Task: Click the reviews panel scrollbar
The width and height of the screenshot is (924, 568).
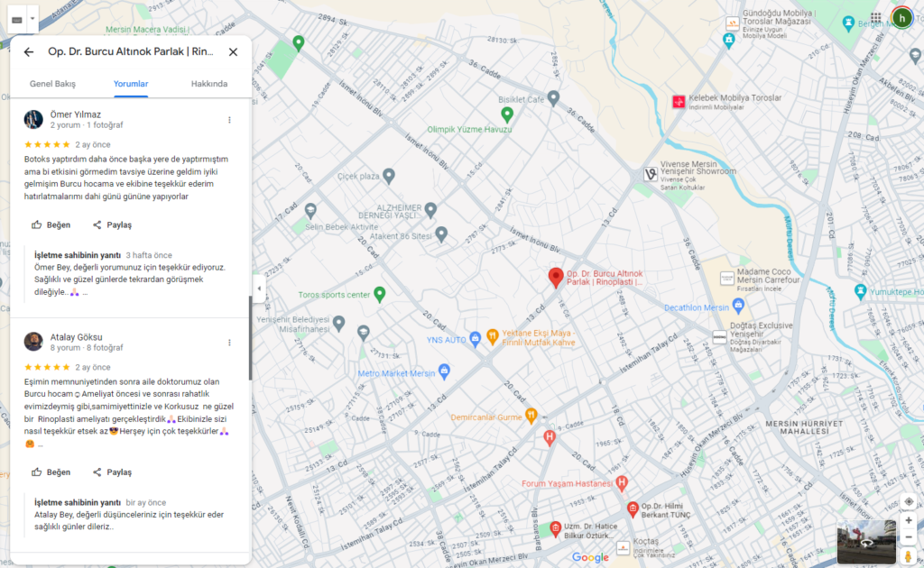Action: coord(250,338)
